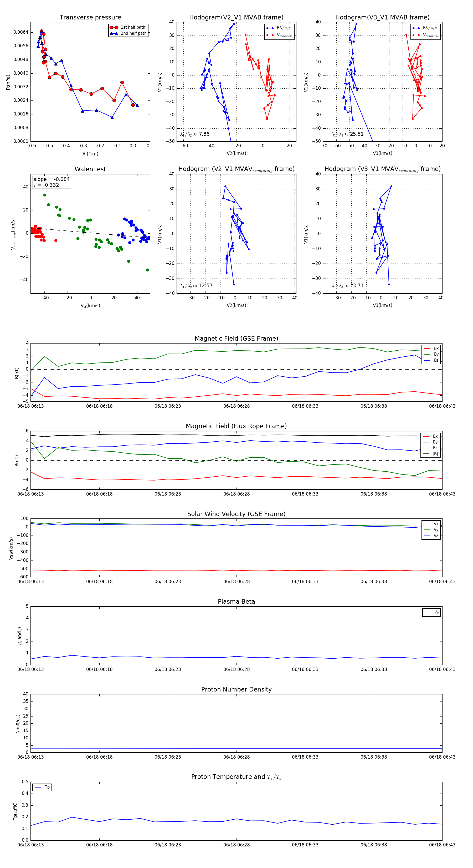Click the "Hodogram(V3_V1 MVAB frame)" title
Viewport: 473px width, 868px height.
coord(382,18)
